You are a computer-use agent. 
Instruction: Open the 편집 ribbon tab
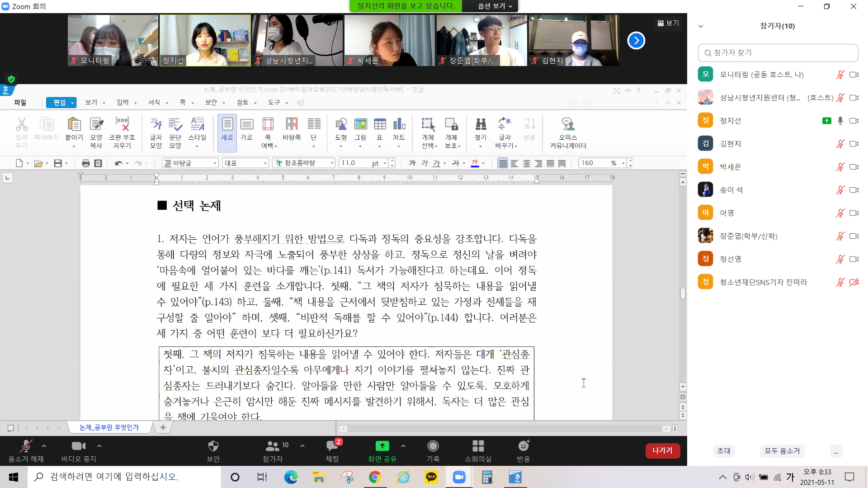click(61, 103)
